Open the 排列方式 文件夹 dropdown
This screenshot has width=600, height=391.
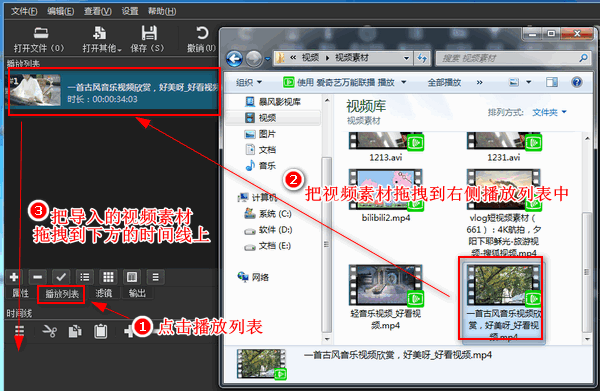click(549, 112)
